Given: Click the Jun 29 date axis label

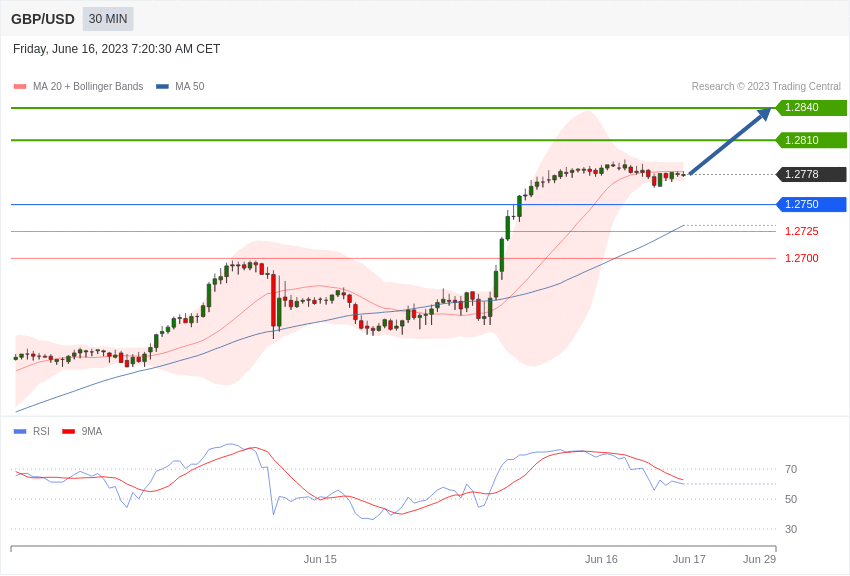Looking at the screenshot, I should tap(759, 559).
